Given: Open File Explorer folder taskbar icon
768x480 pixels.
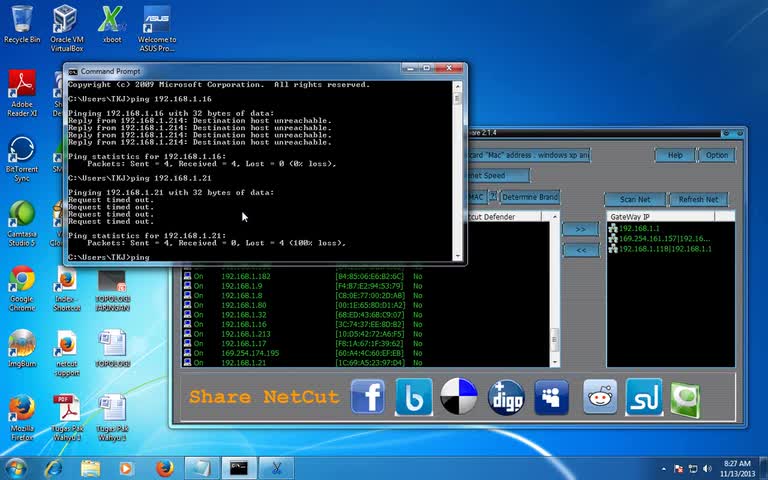Looking at the screenshot, I should [x=90, y=469].
